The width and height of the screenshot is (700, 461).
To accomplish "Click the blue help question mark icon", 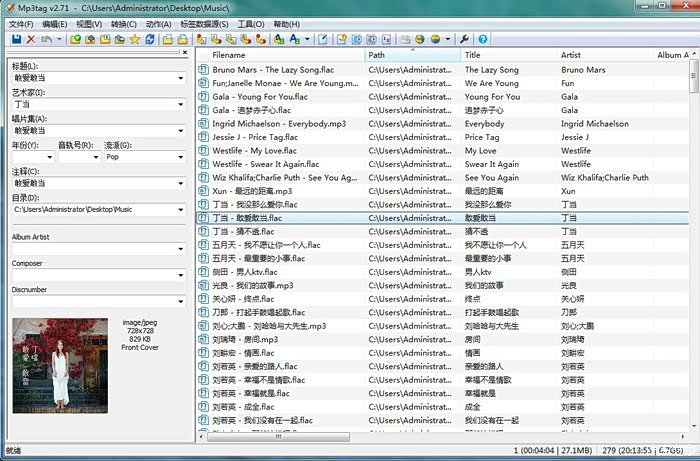I will [483, 39].
